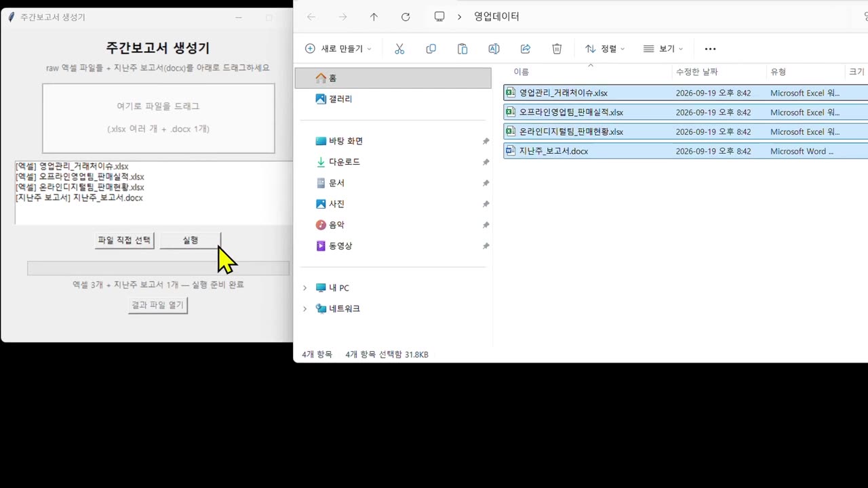Click the Paste clipboard icon in Explorer

click(x=462, y=49)
